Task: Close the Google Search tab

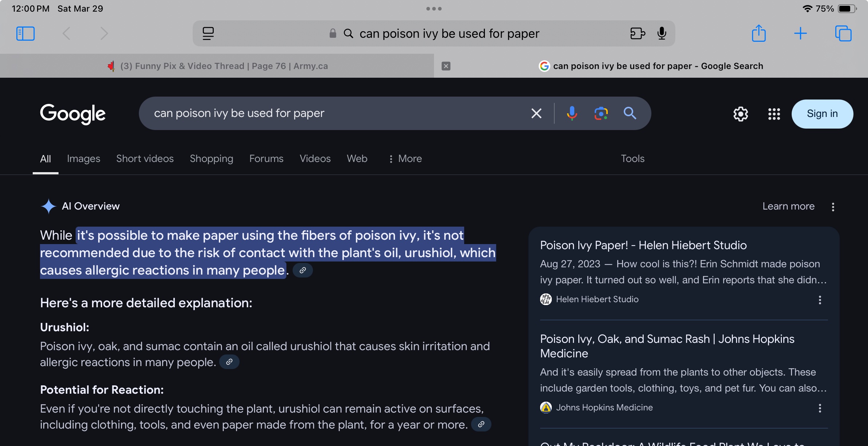Action: tap(446, 66)
